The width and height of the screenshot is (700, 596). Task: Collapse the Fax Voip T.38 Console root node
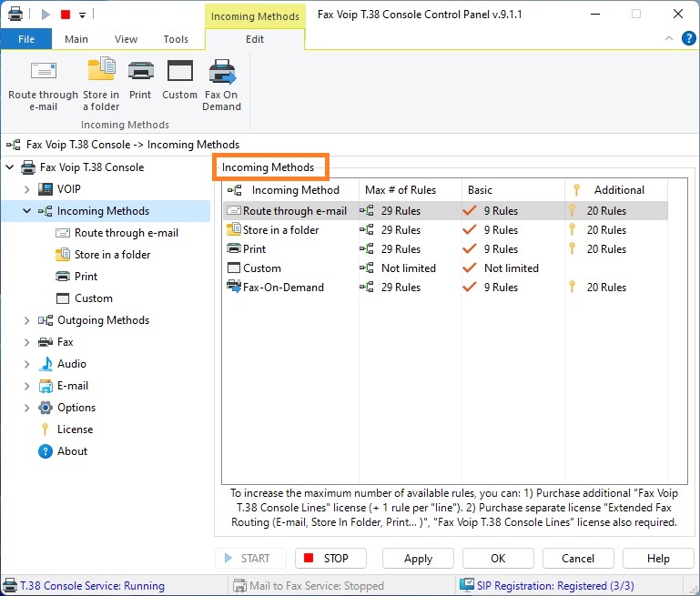(10, 167)
